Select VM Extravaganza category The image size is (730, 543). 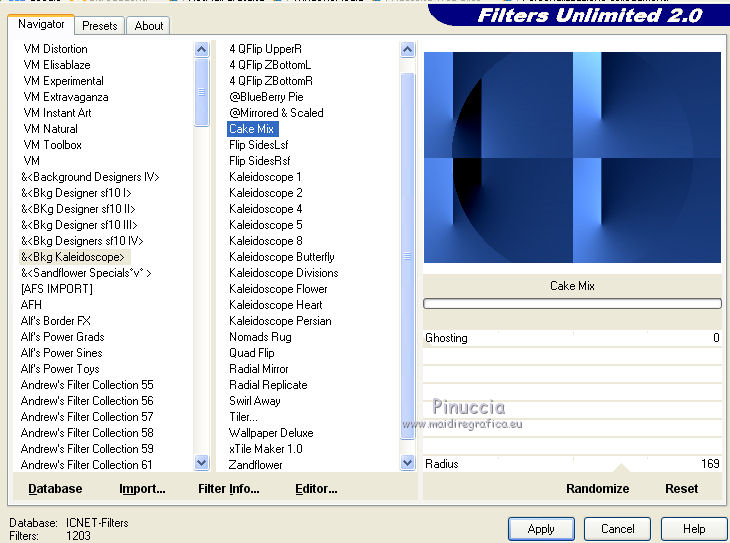coord(66,97)
